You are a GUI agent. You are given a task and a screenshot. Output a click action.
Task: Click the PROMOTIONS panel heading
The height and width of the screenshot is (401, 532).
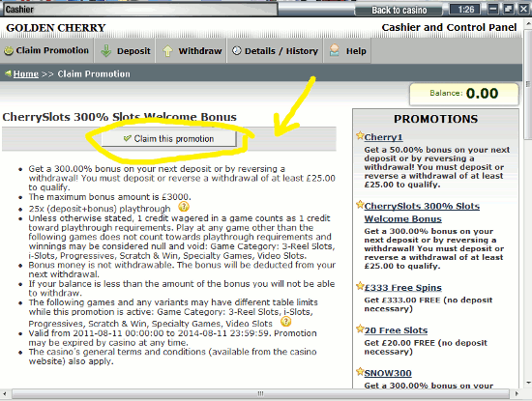(x=435, y=119)
